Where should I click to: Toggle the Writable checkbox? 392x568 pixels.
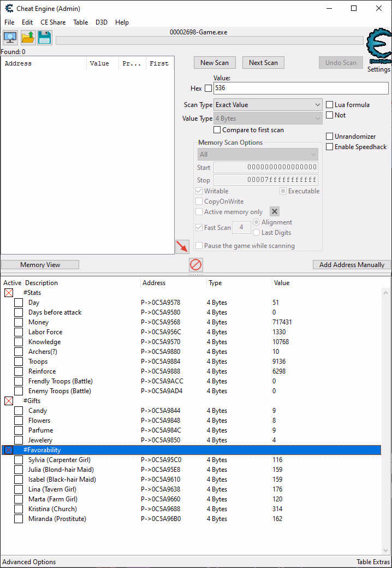199,191
